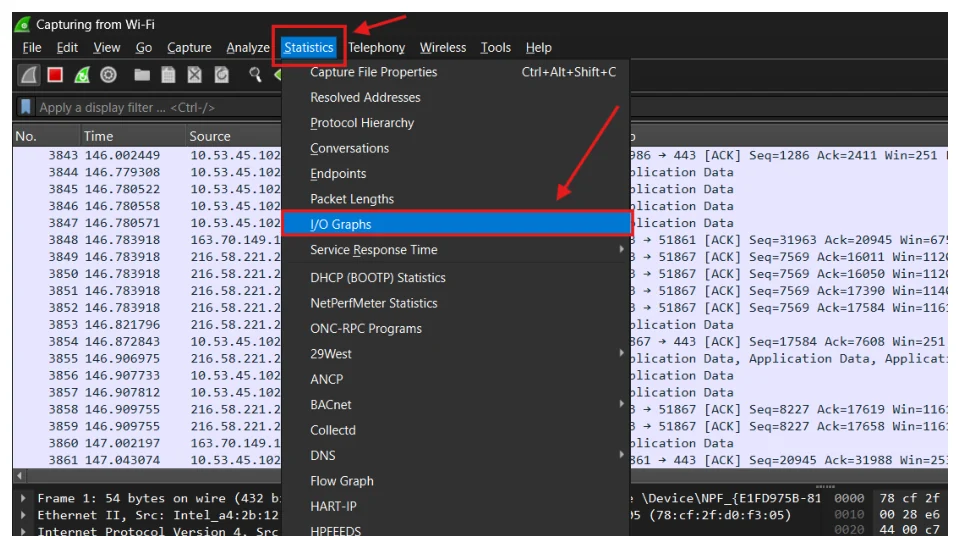Open the Edit menu
The image size is (960, 536).
(x=67, y=48)
